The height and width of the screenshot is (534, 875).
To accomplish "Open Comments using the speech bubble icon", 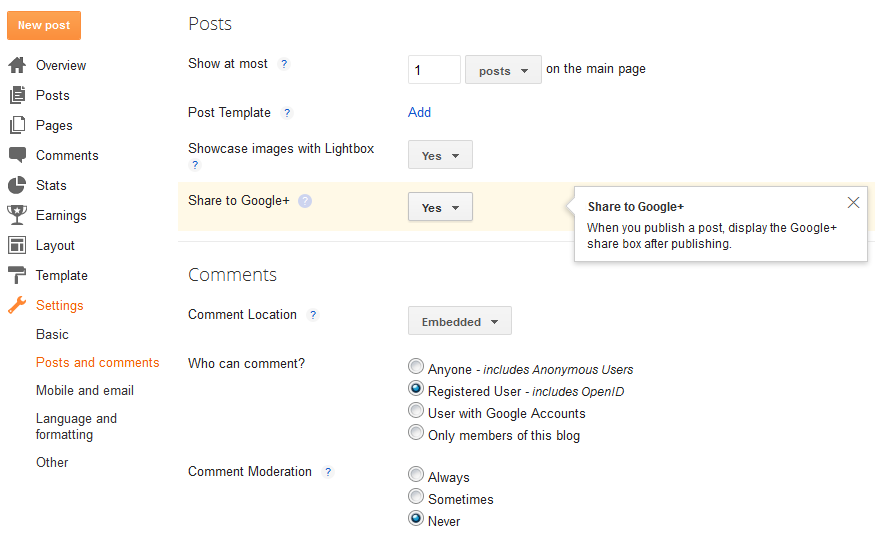I will (x=17, y=155).
